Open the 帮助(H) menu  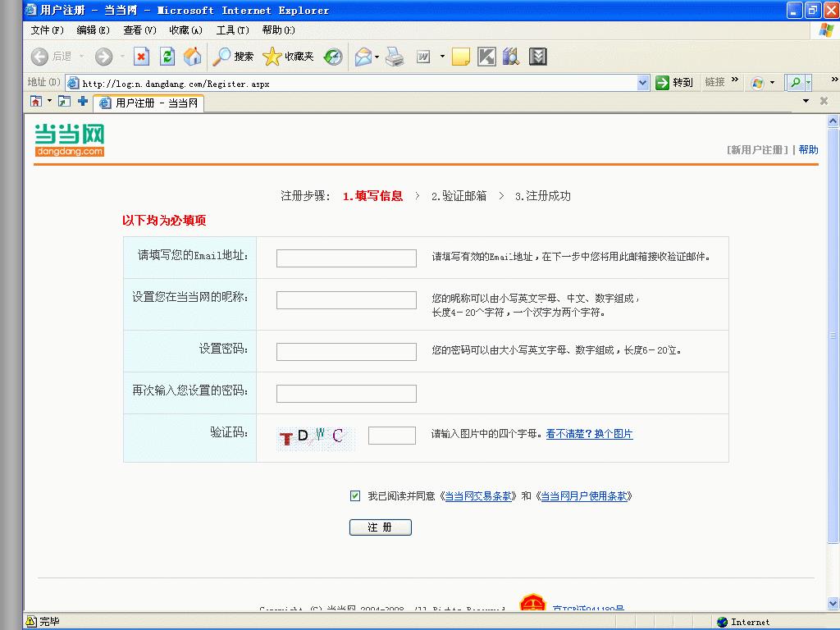pyautogui.click(x=279, y=30)
